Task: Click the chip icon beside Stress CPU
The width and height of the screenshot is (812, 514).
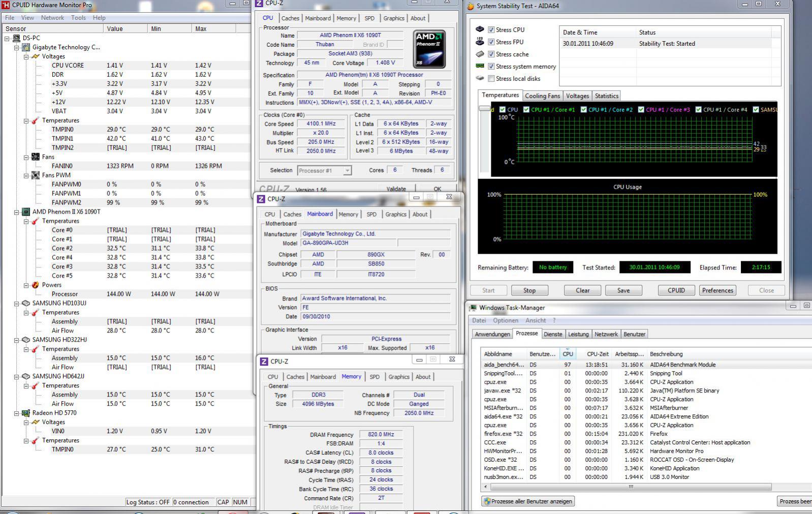Action: 480,29
